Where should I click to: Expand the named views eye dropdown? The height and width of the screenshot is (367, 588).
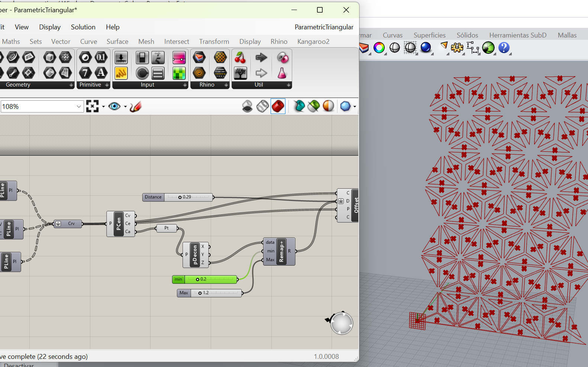pyautogui.click(x=125, y=107)
